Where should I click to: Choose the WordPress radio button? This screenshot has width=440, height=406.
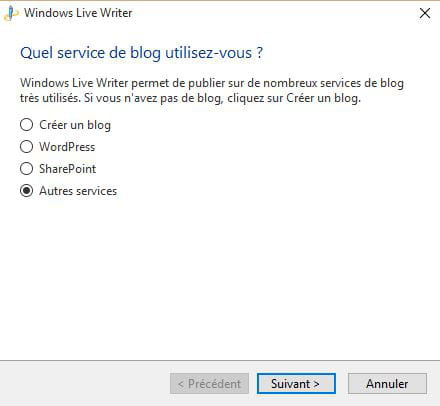[x=27, y=147]
